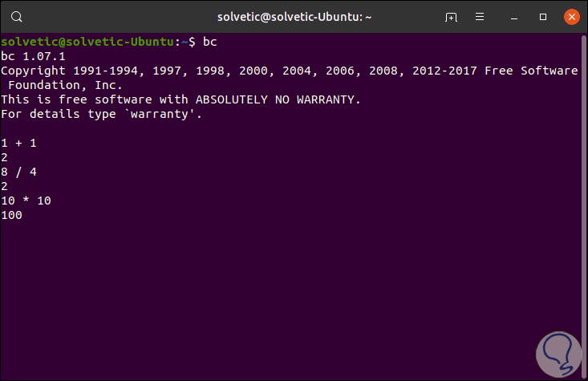Open terminal search with magnifier icon
Viewport: 588px width, 381px height.
(17, 17)
